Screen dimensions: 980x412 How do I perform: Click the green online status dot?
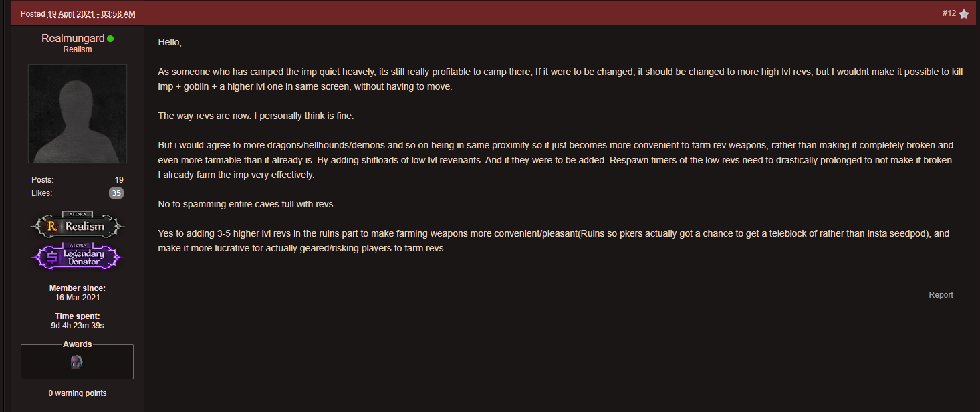click(x=110, y=39)
